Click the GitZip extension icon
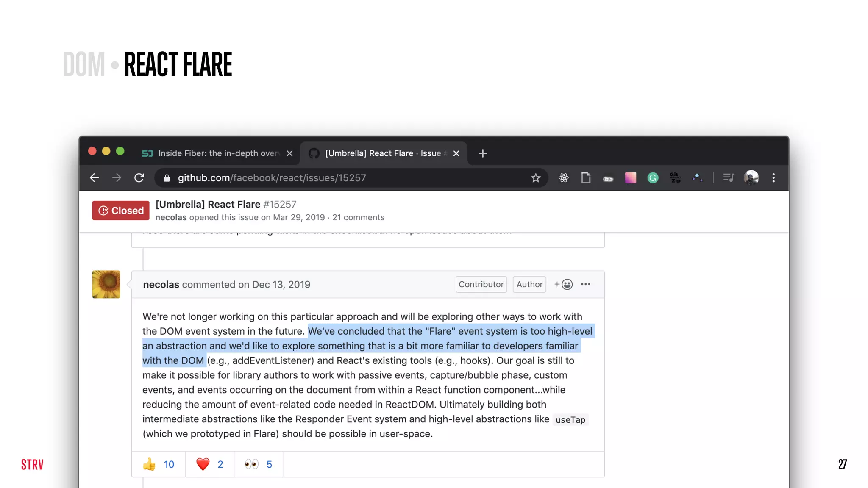868x488 pixels. pos(675,178)
